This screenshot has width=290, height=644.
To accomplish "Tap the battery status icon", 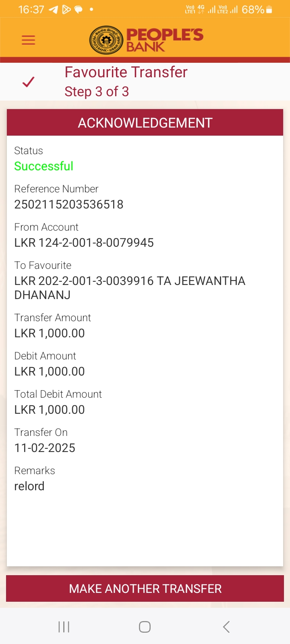I will click(269, 9).
